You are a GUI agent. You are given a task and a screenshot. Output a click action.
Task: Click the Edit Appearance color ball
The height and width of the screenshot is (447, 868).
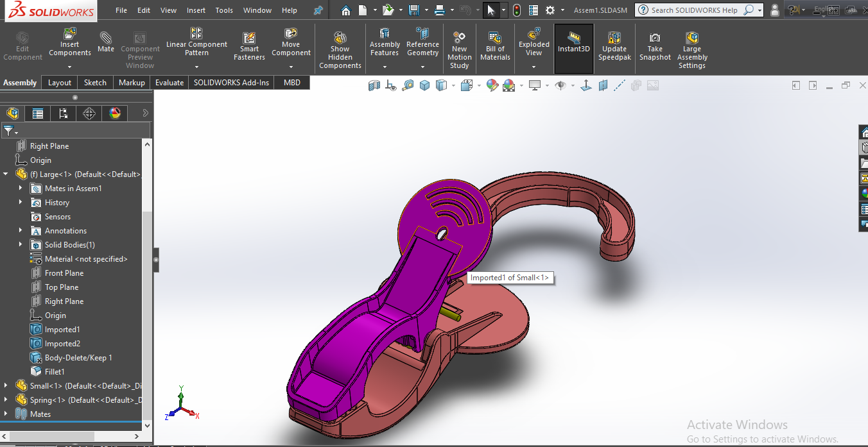492,85
